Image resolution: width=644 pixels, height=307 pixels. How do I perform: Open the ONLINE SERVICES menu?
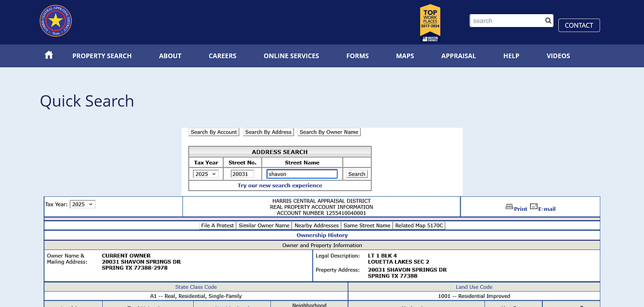point(291,56)
